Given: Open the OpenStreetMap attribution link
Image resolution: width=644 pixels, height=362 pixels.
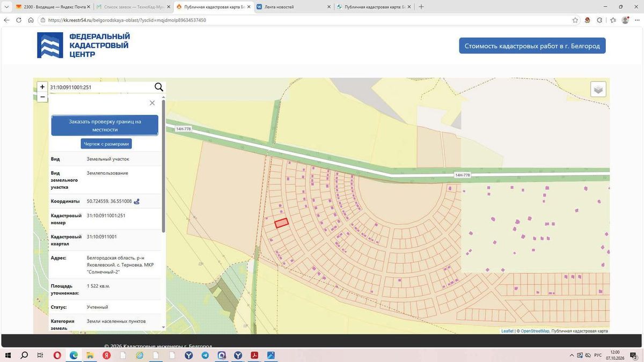Looking at the screenshot, I should pyautogui.click(x=535, y=331).
